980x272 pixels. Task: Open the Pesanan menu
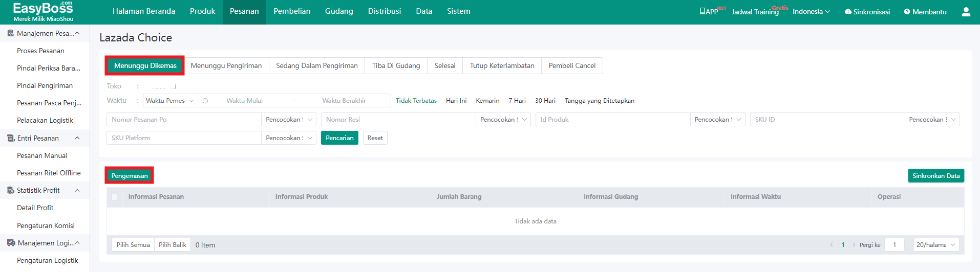point(244,11)
